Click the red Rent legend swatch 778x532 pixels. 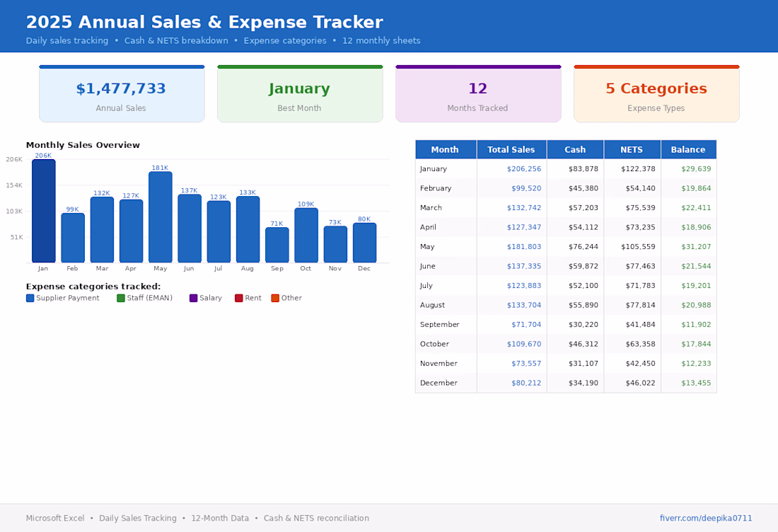238,299
